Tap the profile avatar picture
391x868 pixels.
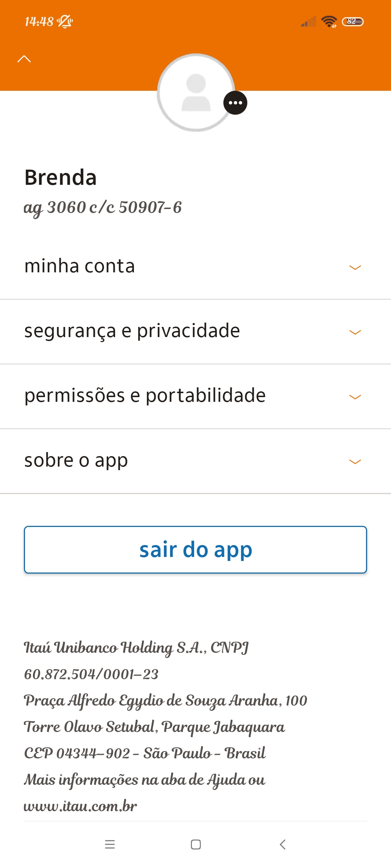click(x=195, y=93)
